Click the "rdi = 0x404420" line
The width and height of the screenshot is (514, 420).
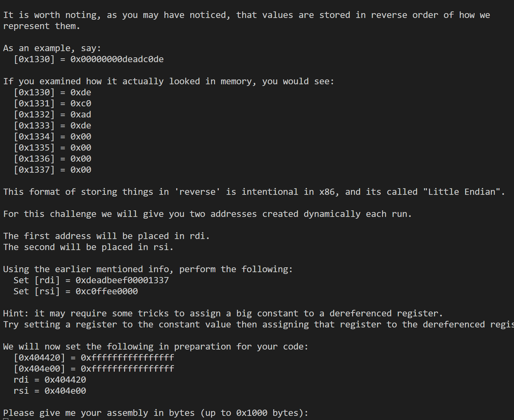[50, 380]
